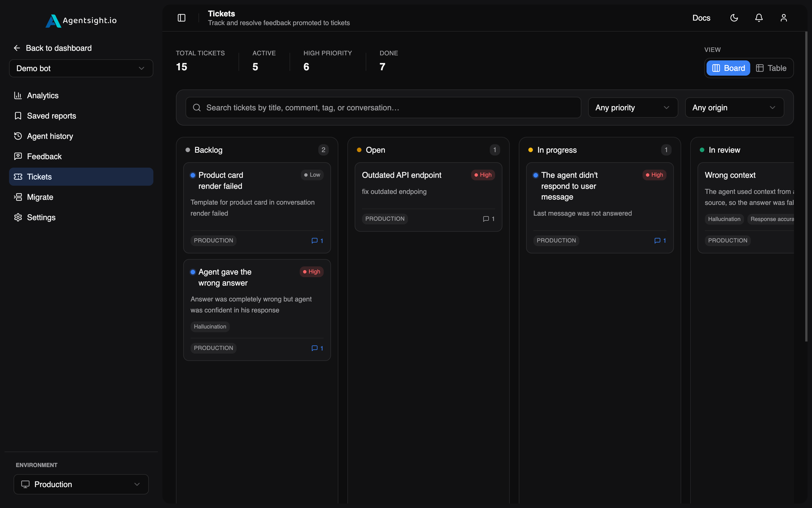Click the search tickets input field

383,108
